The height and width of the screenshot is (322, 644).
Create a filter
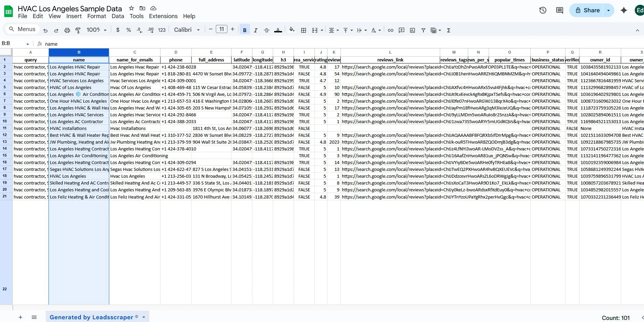(x=423, y=30)
